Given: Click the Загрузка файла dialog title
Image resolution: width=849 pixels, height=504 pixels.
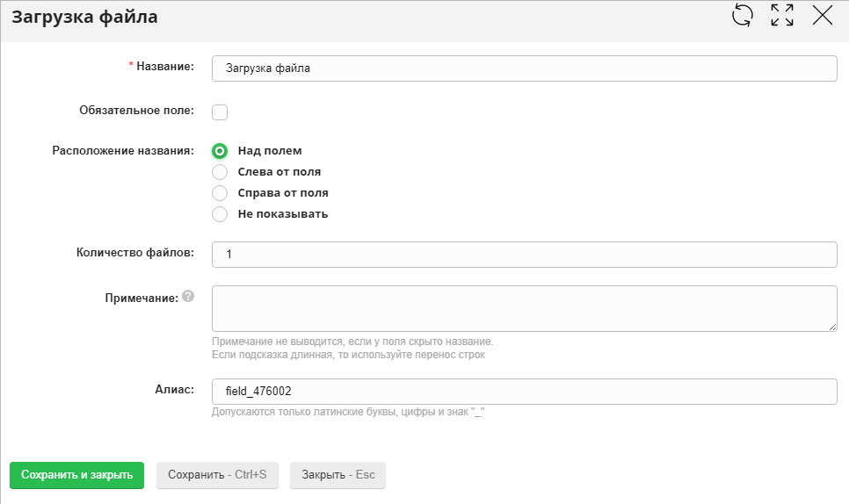Looking at the screenshot, I should (x=84, y=16).
